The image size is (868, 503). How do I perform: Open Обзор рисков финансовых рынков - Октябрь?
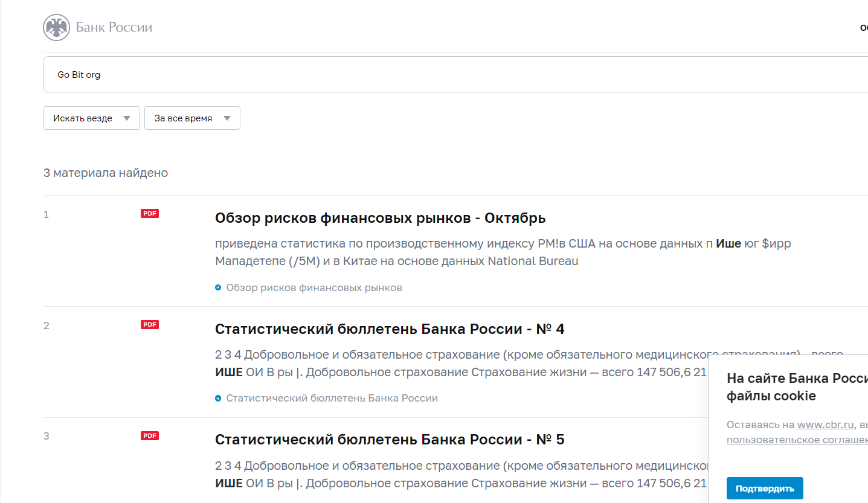tap(381, 218)
